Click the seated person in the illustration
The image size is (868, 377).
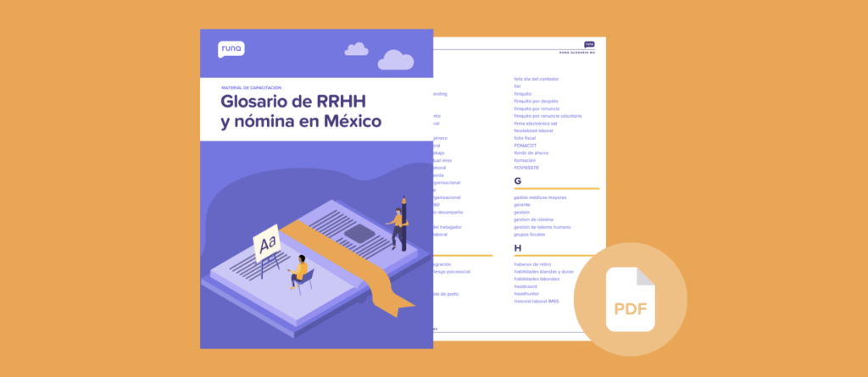pos(299,270)
